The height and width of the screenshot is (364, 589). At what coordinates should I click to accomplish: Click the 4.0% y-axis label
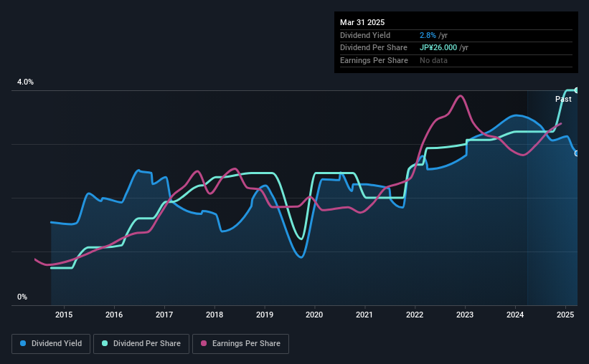tap(25, 82)
